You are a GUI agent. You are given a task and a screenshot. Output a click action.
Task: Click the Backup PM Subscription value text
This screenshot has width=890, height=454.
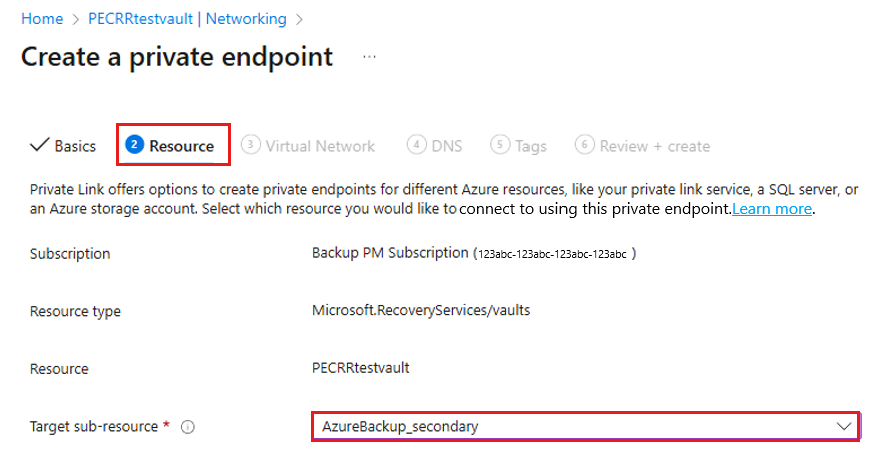390,253
